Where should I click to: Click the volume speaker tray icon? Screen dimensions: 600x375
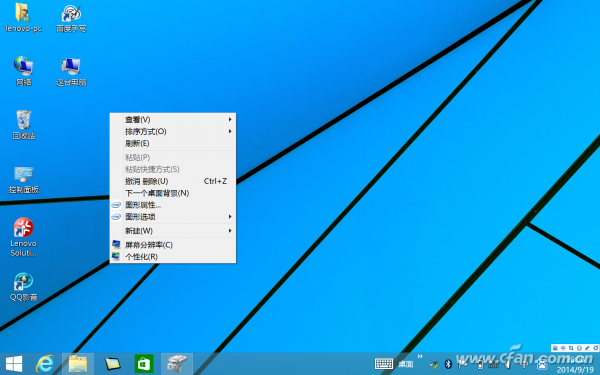click(x=508, y=364)
